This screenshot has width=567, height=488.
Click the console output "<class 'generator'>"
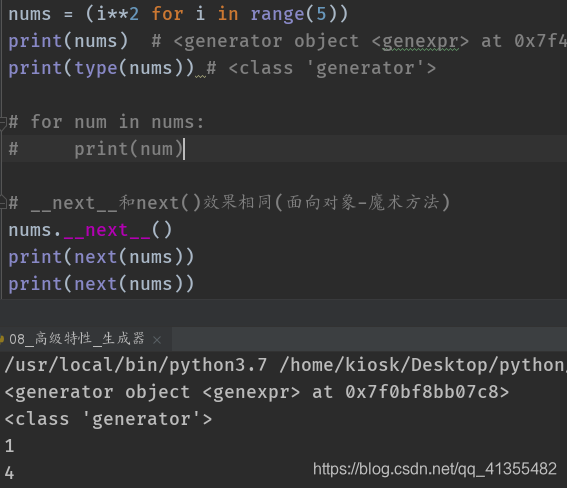coord(108,419)
